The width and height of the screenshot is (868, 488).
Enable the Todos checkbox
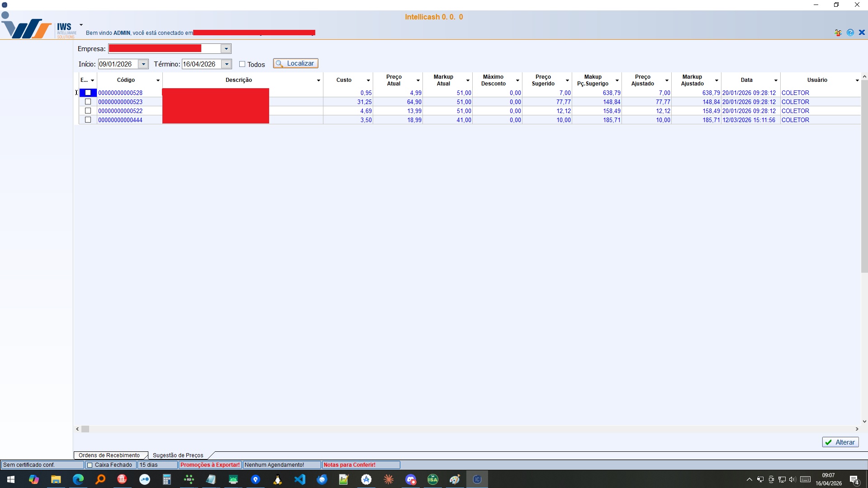[x=242, y=64]
